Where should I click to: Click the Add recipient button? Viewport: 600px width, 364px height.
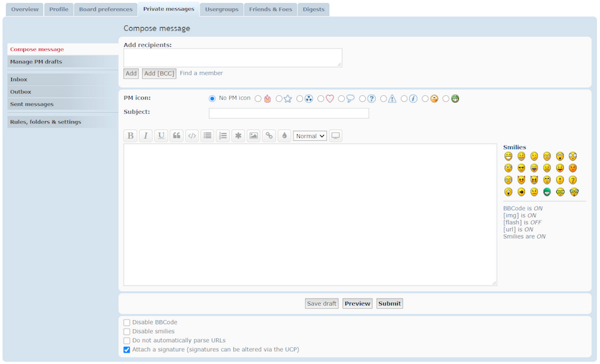pos(131,73)
